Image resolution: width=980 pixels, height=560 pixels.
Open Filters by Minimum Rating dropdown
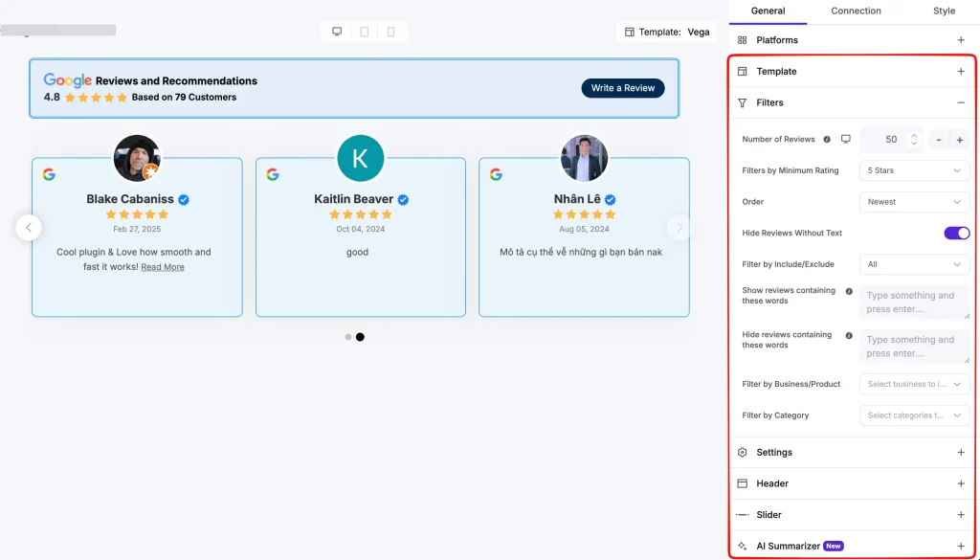(x=914, y=170)
